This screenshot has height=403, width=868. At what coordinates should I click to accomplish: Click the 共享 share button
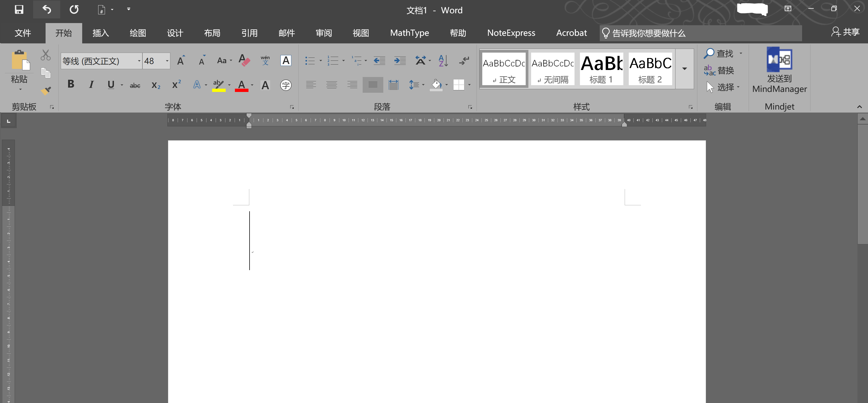845,32
